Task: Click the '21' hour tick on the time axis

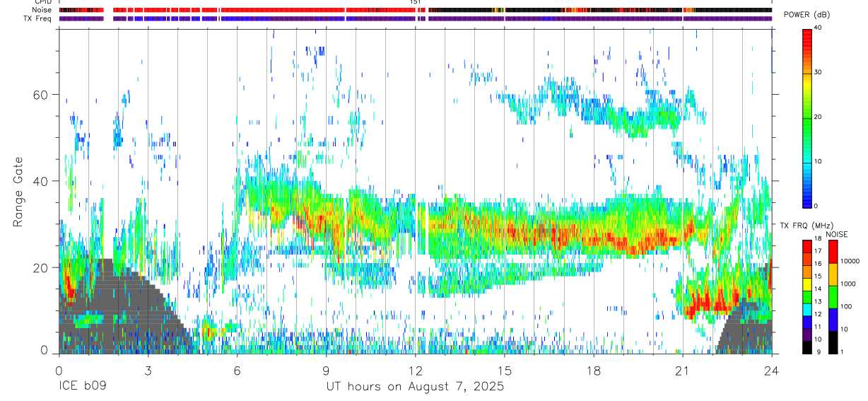Action: [683, 370]
